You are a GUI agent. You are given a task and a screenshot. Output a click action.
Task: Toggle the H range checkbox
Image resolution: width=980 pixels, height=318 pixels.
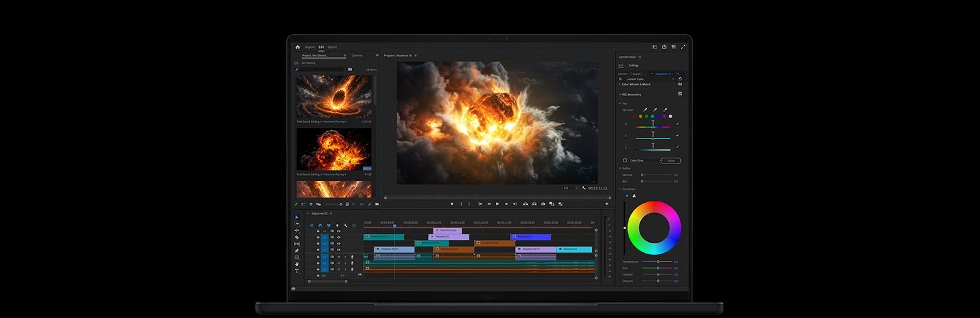point(678,124)
